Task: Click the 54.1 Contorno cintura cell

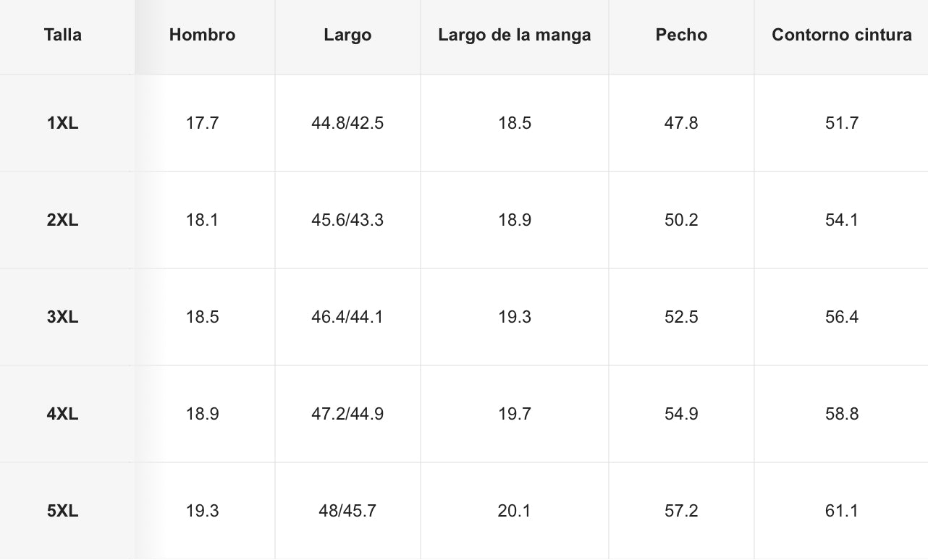Action: pyautogui.click(x=841, y=220)
